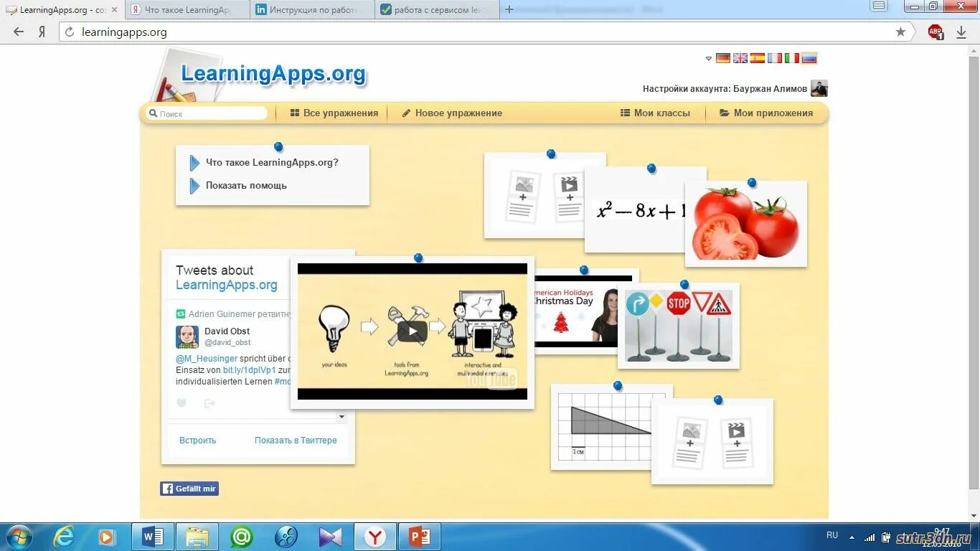980x551 pixels.
Task: Switch to PowerPoint on the taskbar
Action: coord(420,537)
